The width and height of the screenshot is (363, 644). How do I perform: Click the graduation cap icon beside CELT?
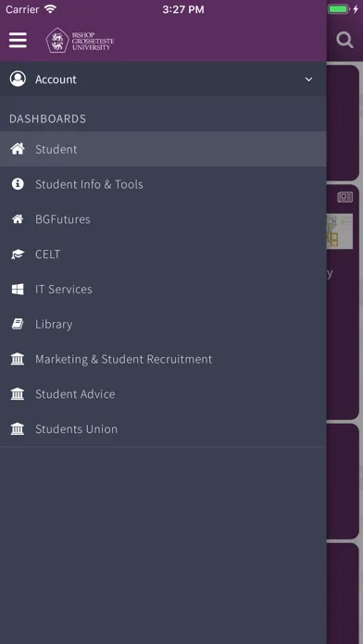18,254
